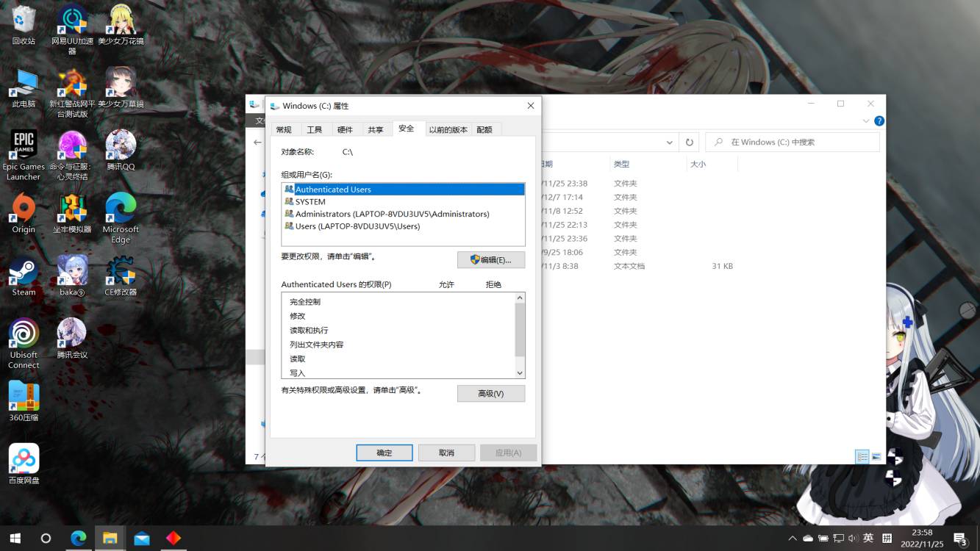
Task: Open This PC (此电脑) desktop icon
Action: [24, 88]
